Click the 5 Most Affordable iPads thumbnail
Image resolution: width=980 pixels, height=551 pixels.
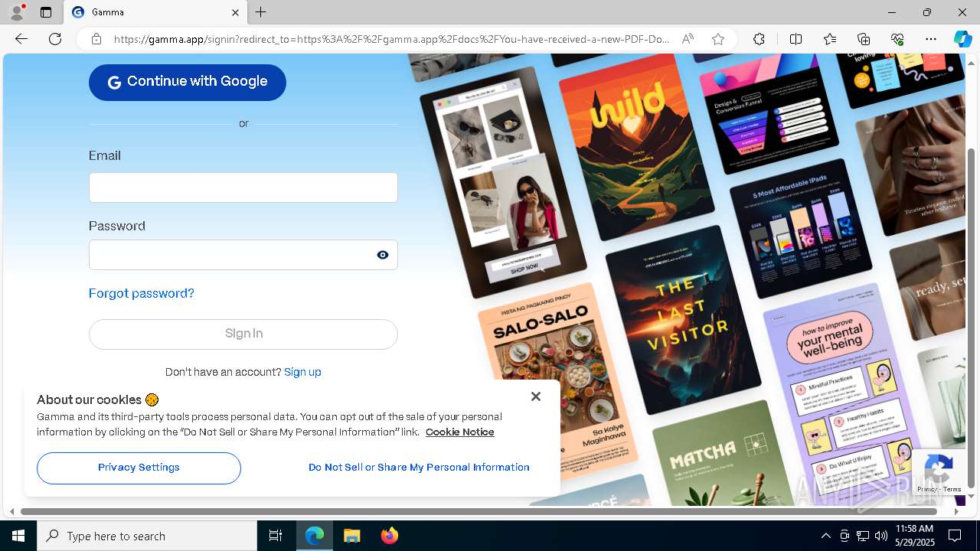tap(800, 228)
